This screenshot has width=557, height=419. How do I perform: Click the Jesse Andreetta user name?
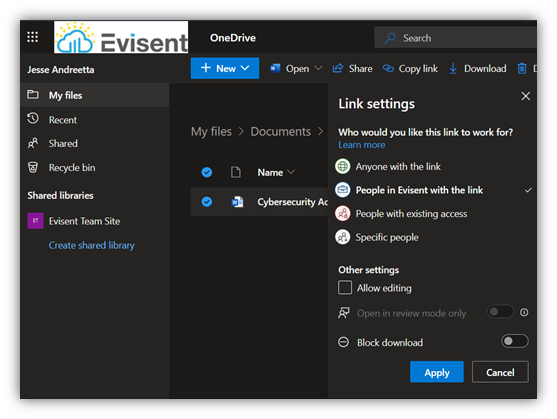pyautogui.click(x=61, y=70)
